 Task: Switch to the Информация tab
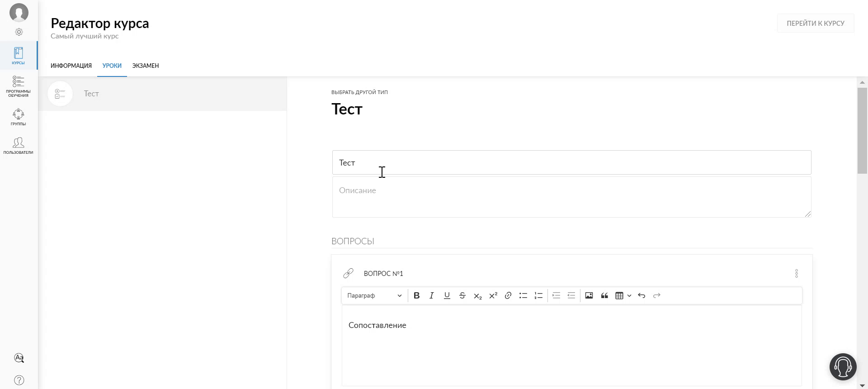click(x=71, y=66)
